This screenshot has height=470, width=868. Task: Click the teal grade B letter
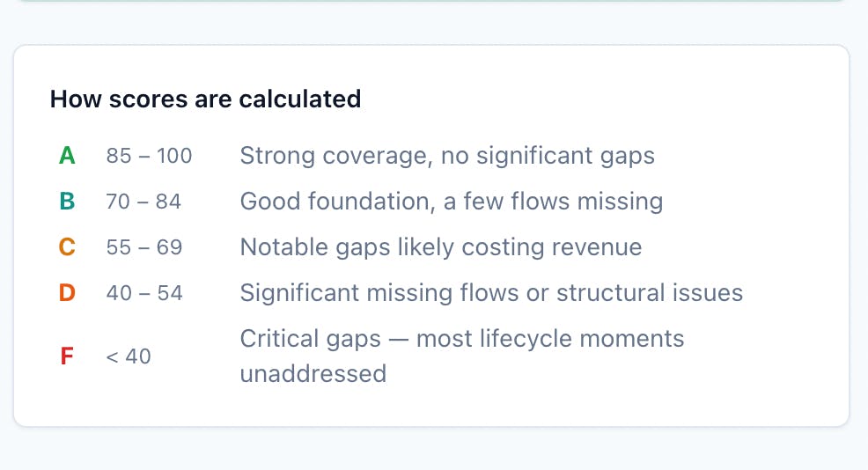coord(67,202)
